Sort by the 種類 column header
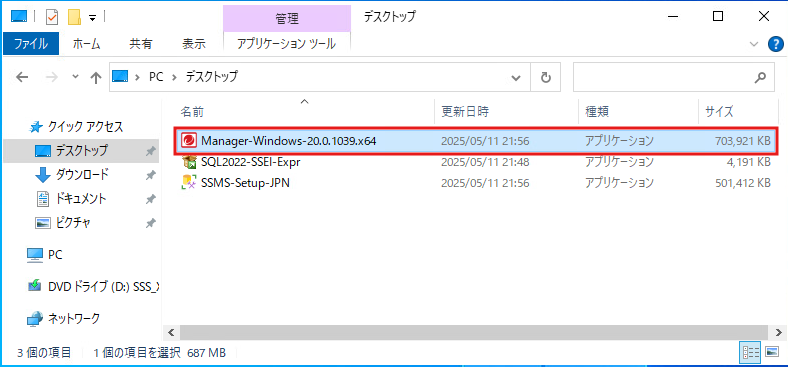788x367 pixels. tap(639, 111)
